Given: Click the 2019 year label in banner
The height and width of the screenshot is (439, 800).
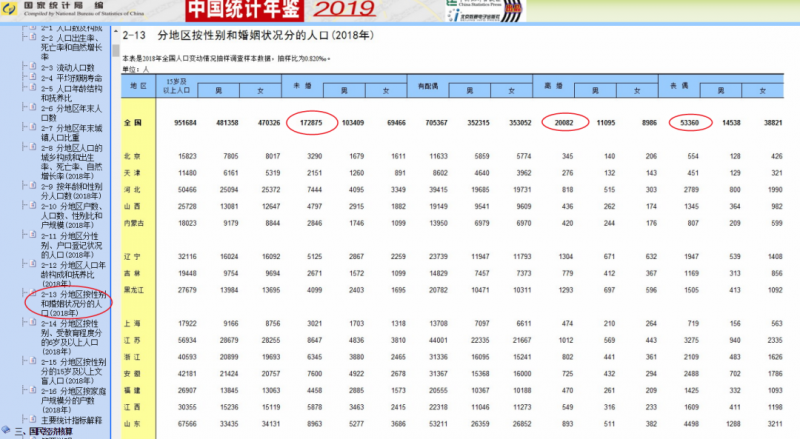Looking at the screenshot, I should (x=344, y=9).
